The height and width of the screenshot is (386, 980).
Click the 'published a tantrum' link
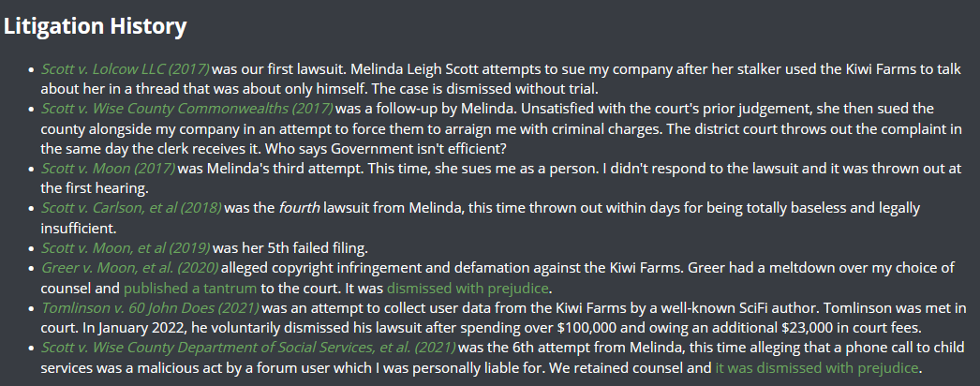pyautogui.click(x=190, y=289)
